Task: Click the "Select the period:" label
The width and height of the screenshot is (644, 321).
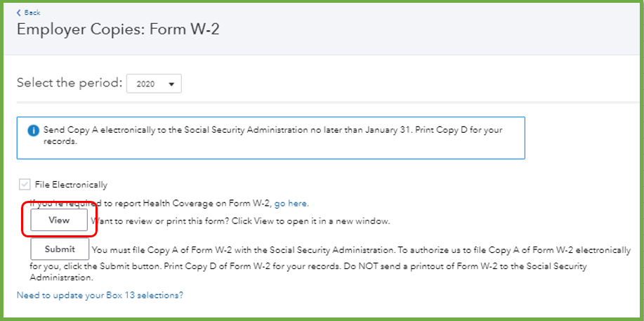Action: click(68, 83)
